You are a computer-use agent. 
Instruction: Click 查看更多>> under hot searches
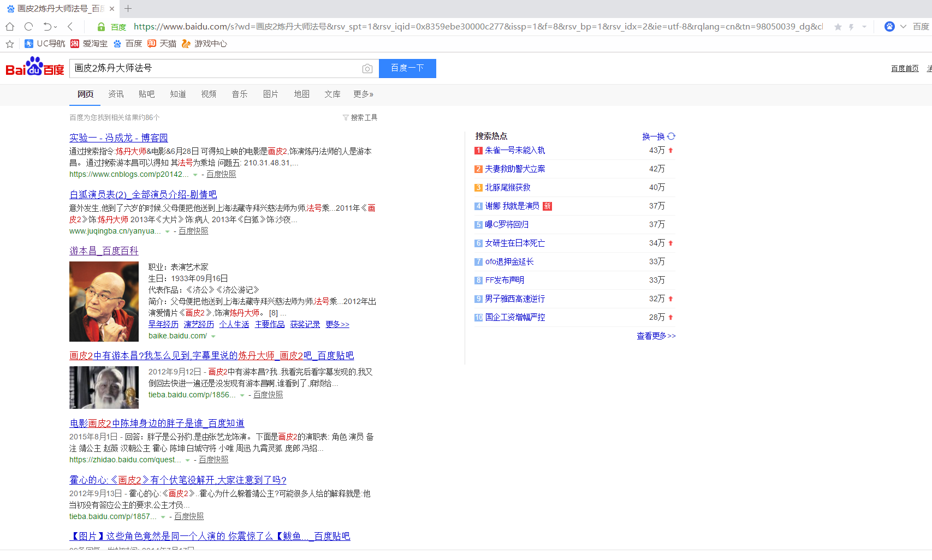(656, 336)
